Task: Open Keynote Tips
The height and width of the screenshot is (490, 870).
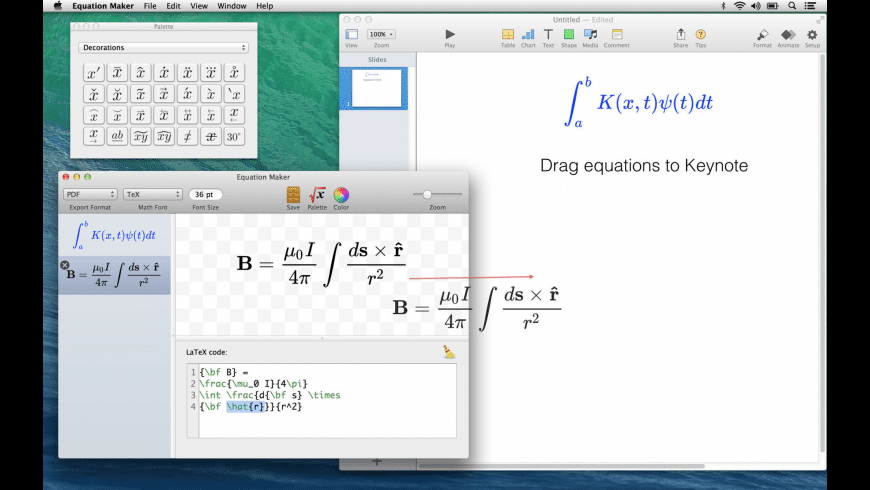Action: [701, 34]
